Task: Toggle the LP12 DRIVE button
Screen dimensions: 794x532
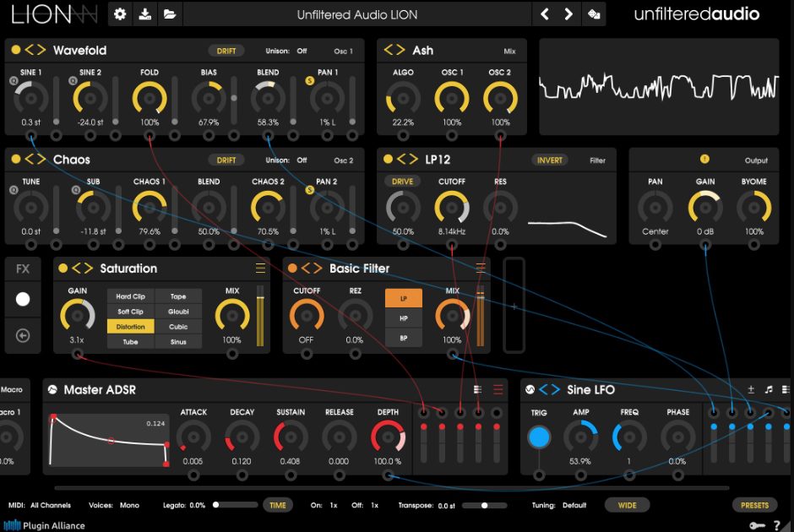Action: point(402,182)
